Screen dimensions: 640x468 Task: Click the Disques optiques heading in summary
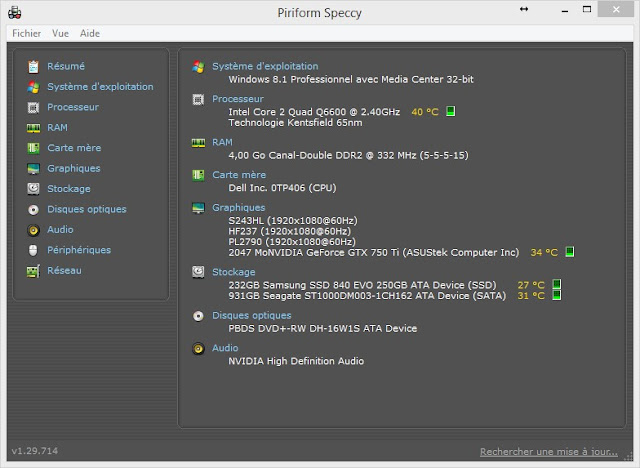[252, 315]
